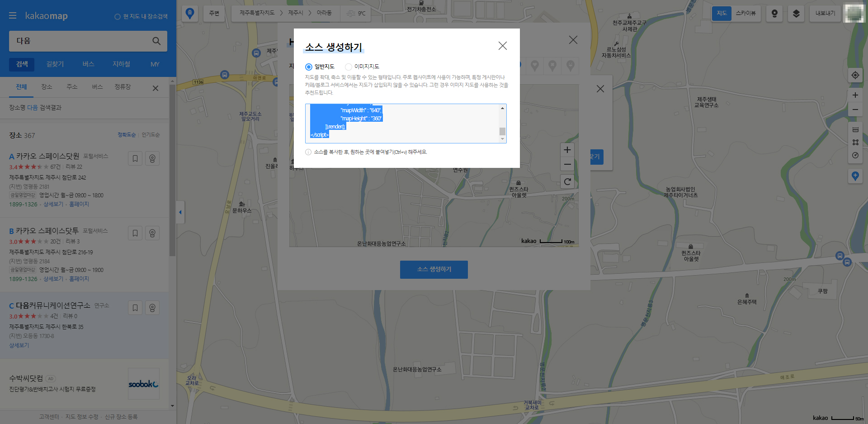Click the search magnifier icon
The width and height of the screenshot is (868, 424).
click(156, 41)
